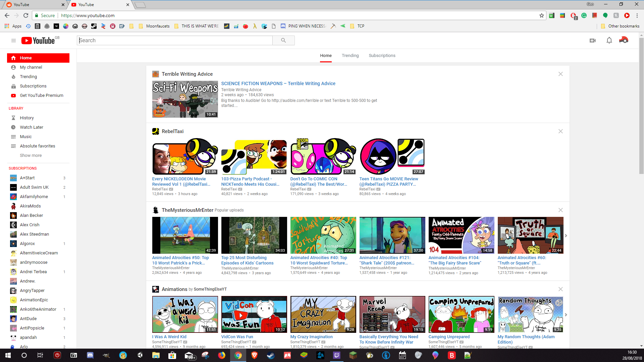Open Discord from the taskbar
This screenshot has height=362, width=644.
[90, 356]
